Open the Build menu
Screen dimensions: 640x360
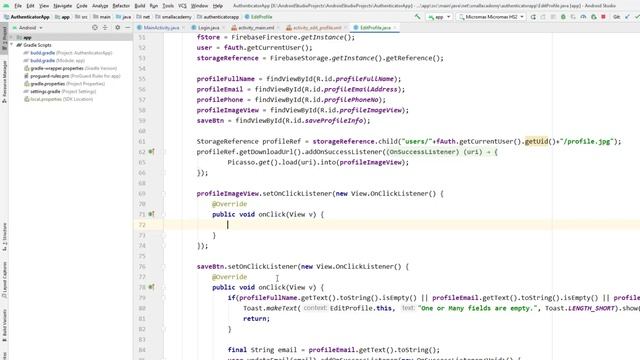(140, 6)
